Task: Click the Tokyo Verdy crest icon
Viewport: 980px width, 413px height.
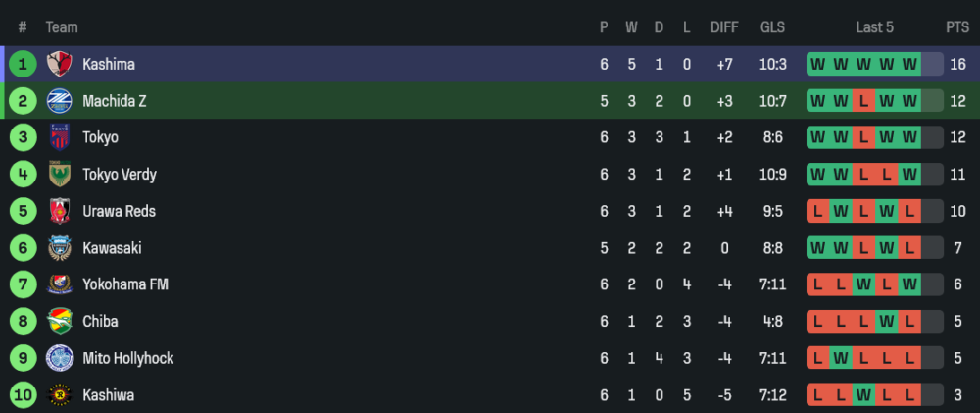Action: tap(59, 175)
